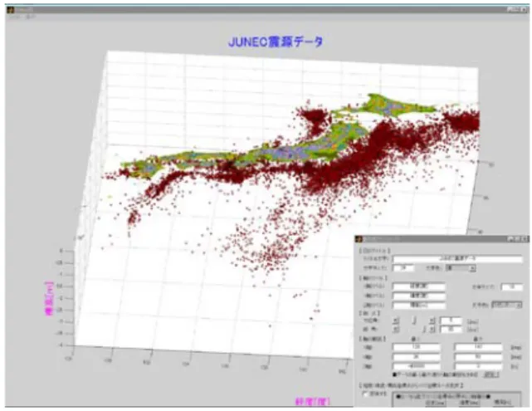Click the X-axis maximum range field
The width and height of the screenshot is (532, 411).
point(478,347)
